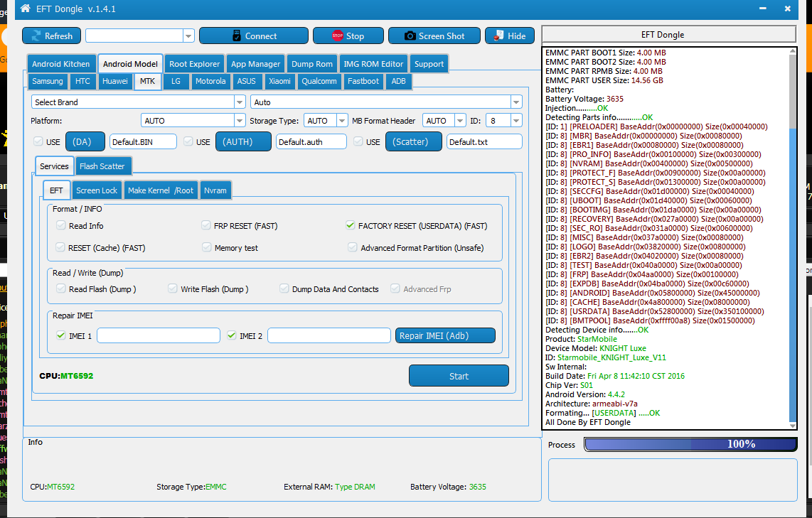Open the ID dropdown
The height and width of the screenshot is (518, 812).
tap(515, 121)
